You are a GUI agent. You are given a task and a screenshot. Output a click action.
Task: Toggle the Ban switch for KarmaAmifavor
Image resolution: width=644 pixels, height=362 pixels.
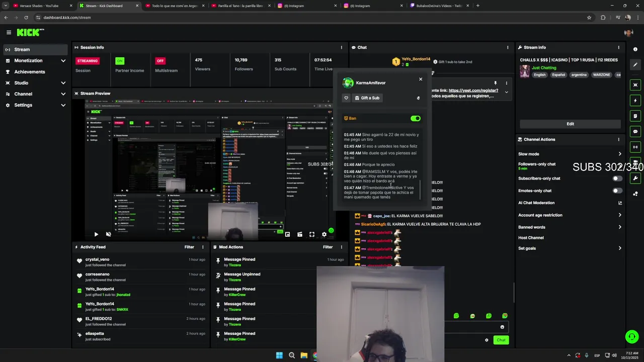click(x=415, y=118)
